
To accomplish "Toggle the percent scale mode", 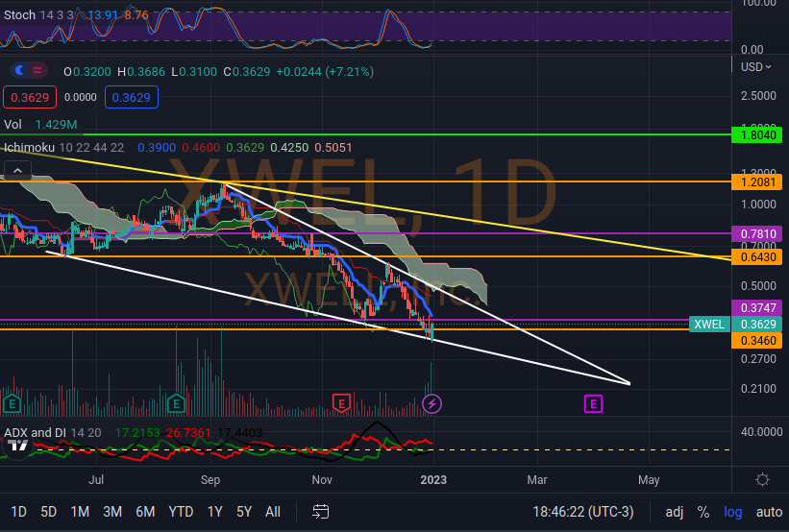I will tap(703, 512).
